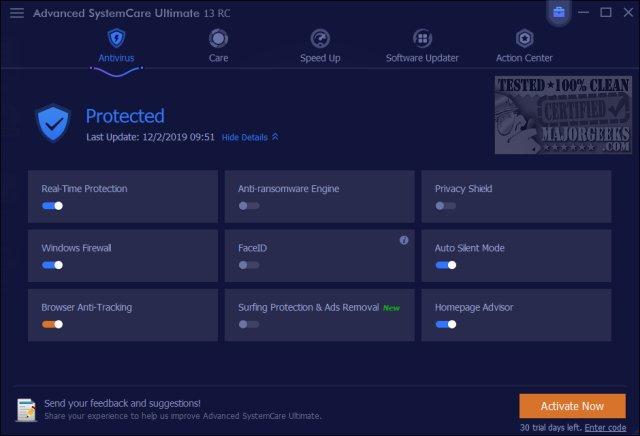Toggle Real-Time Protection switch
The image size is (640, 436).
(x=52, y=206)
